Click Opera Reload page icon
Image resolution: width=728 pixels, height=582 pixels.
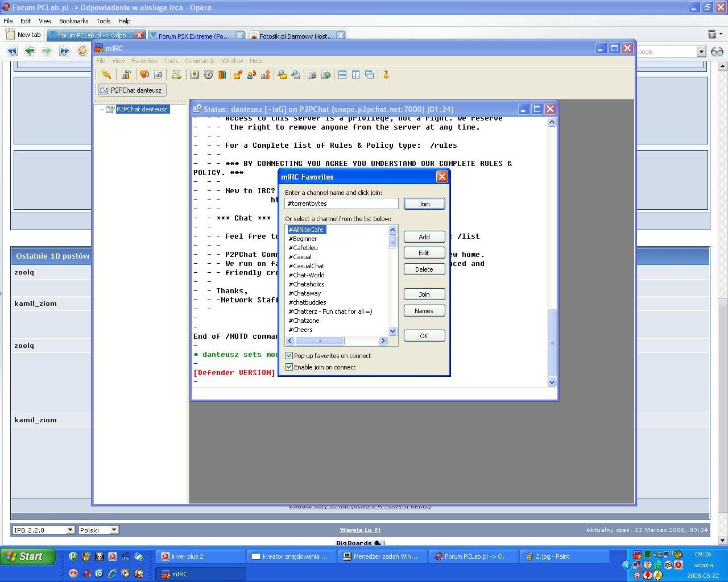click(82, 51)
